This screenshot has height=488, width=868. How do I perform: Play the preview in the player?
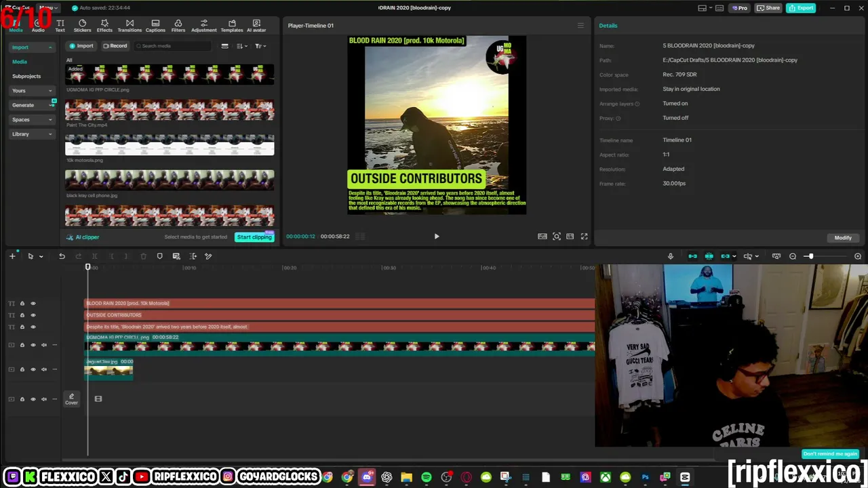(437, 237)
